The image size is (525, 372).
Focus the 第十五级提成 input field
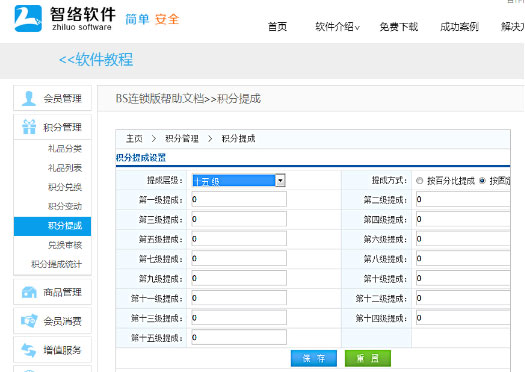pos(239,338)
